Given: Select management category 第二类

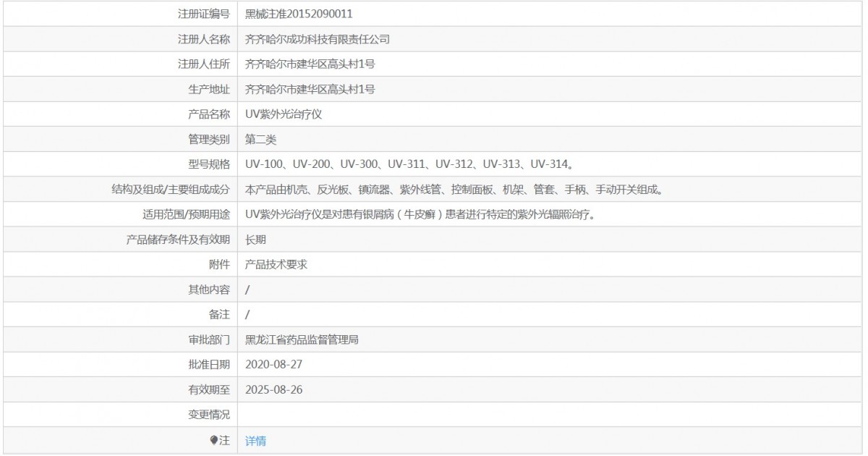Looking at the screenshot, I should [x=260, y=139].
